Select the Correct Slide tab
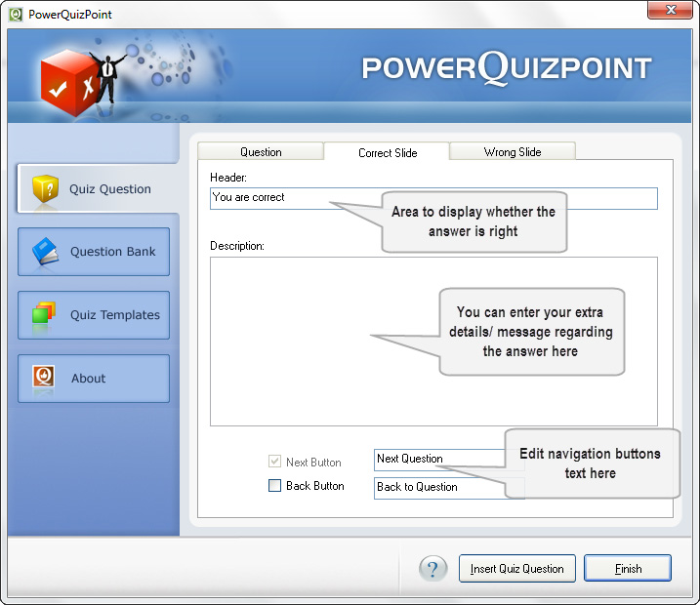Screen dimensions: 700x605 tap(387, 152)
